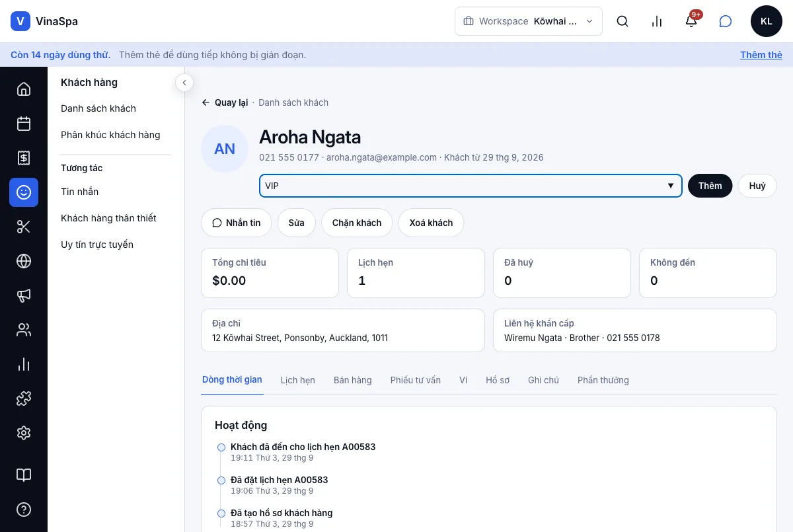This screenshot has height=532, width=793.
Task: Open the home icon in sidebar
Action: tap(24, 89)
